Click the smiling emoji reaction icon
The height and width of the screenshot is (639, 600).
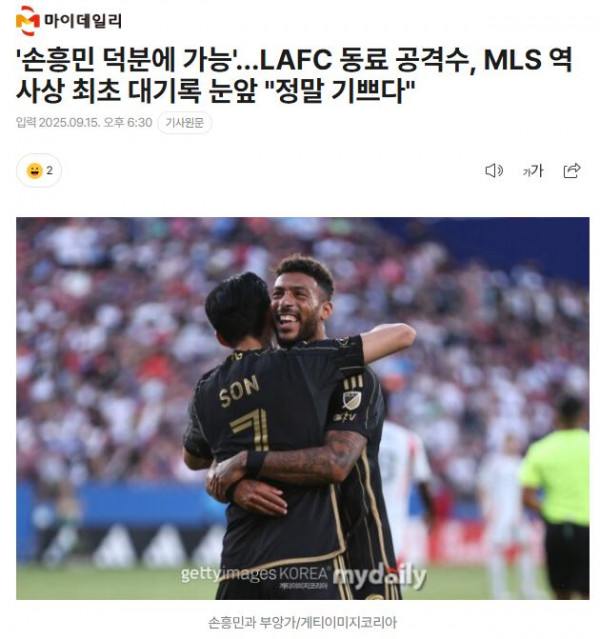tap(34, 170)
